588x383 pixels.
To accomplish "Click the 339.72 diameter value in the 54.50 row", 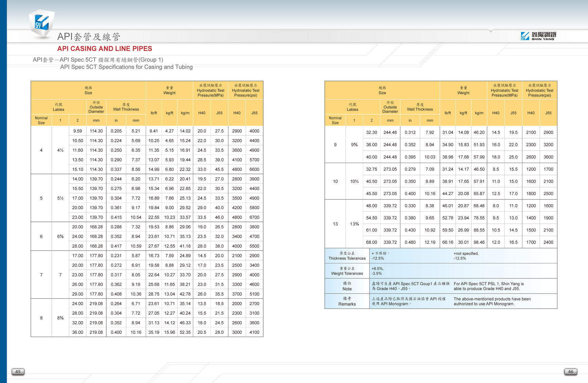I will coord(390,218).
